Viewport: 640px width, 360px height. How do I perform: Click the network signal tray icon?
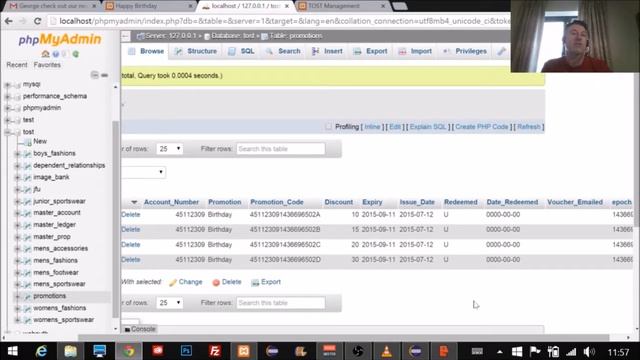point(571,351)
